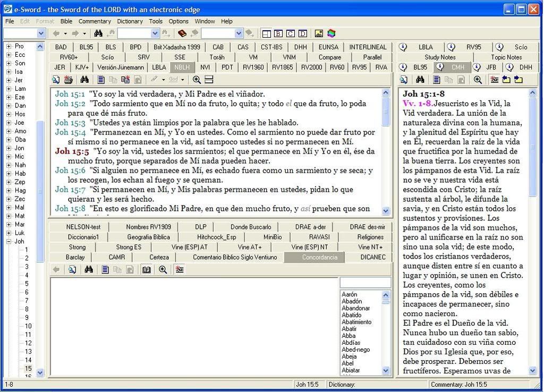The width and height of the screenshot is (544, 392).
Task: Click the zoom magnifier in dictionary pane toolbar
Action: [x=163, y=269]
